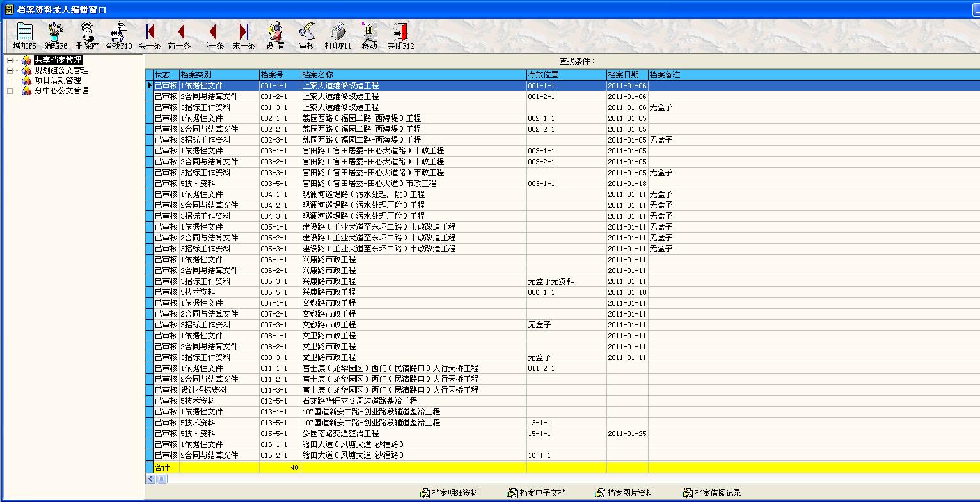
Task: Open the 查找F10 search function
Action: tap(119, 33)
